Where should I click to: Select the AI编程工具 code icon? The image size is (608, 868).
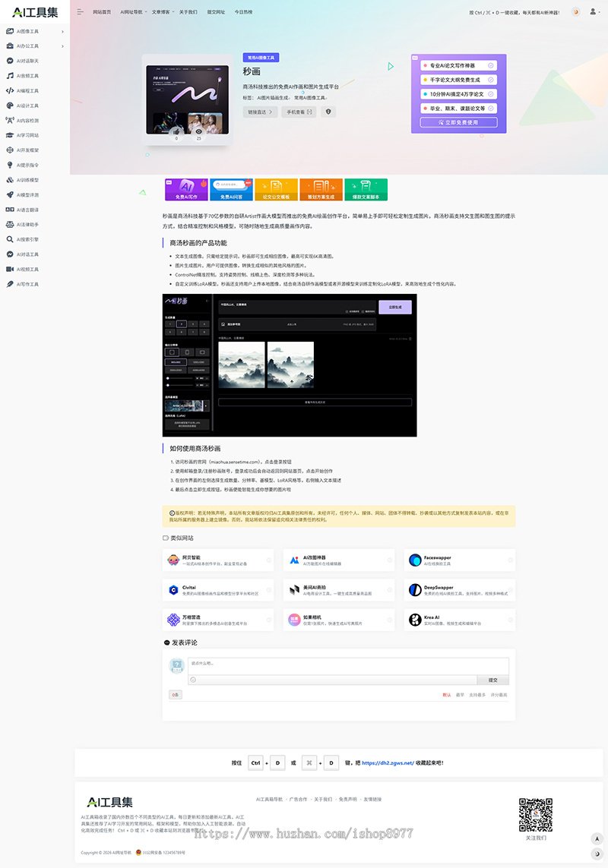tap(9, 91)
